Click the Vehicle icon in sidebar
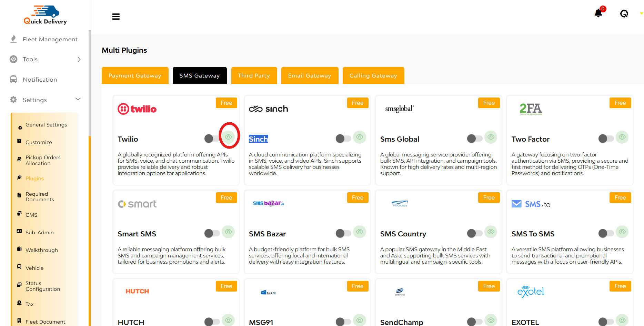This screenshot has width=644, height=326. 19,266
